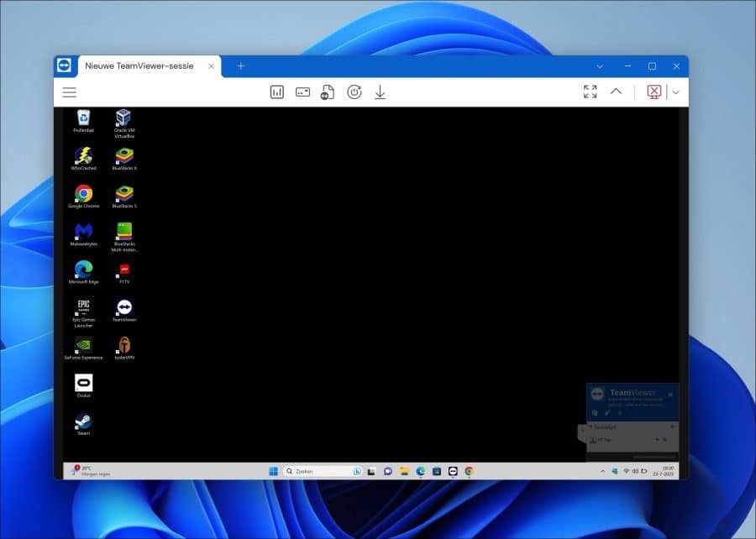Select the Malwarebytes desktop shortcut
Viewport: 756px width, 539px height.
pos(83,234)
